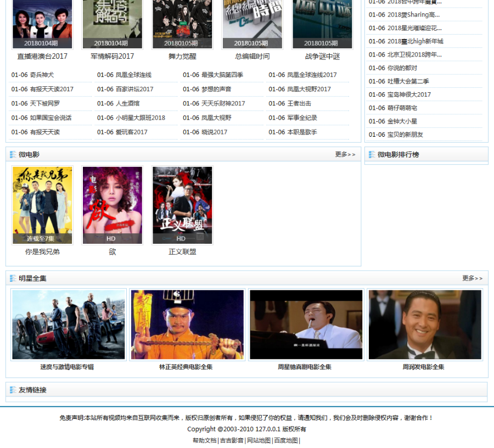Open 更多>> in the 微电影 section
The width and height of the screenshot is (494, 448).
[345, 155]
